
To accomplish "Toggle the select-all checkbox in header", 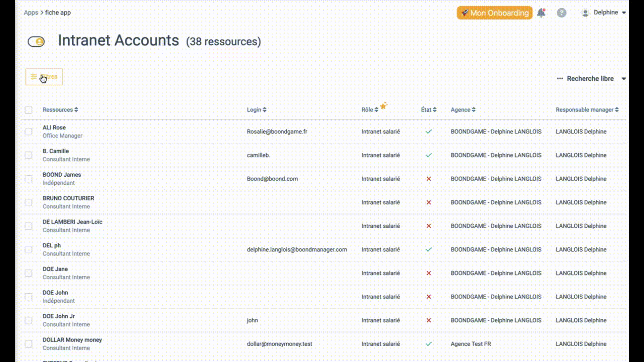I will click(29, 110).
